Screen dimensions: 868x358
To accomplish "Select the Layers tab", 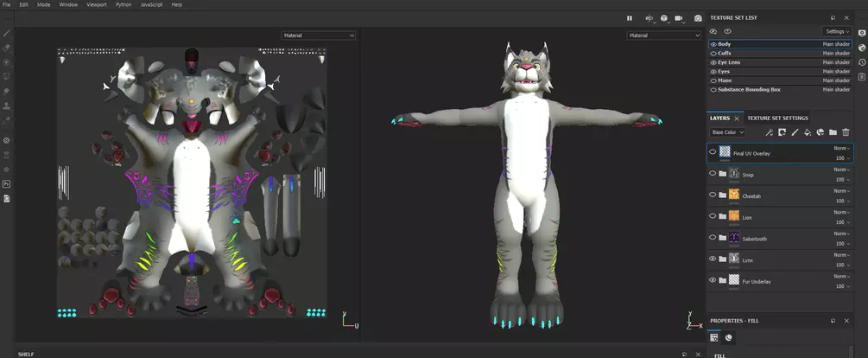I will [x=720, y=118].
